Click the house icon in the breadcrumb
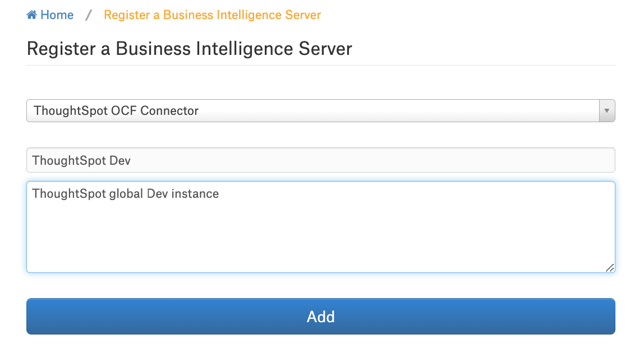 point(31,15)
